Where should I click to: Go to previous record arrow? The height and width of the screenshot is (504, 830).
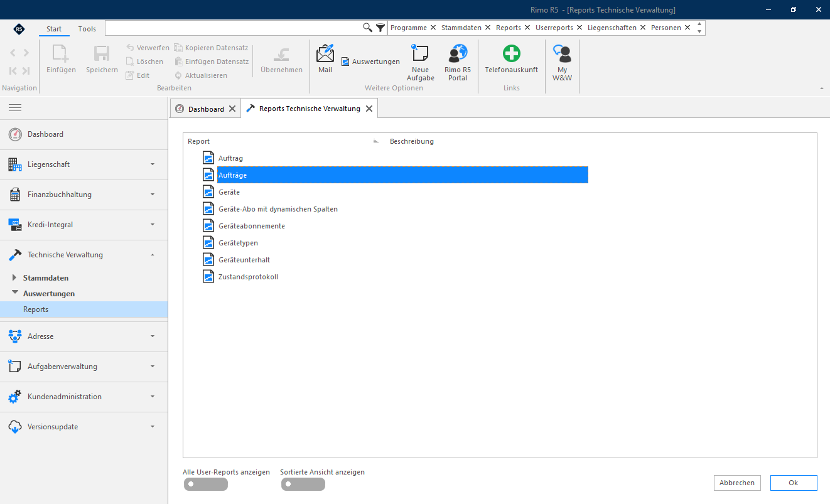tap(13, 53)
